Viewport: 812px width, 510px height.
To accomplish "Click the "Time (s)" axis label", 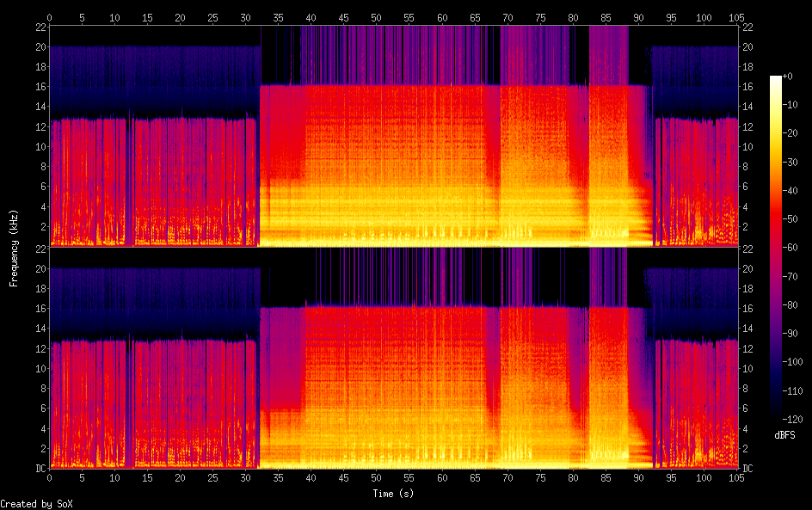I will tap(395, 494).
